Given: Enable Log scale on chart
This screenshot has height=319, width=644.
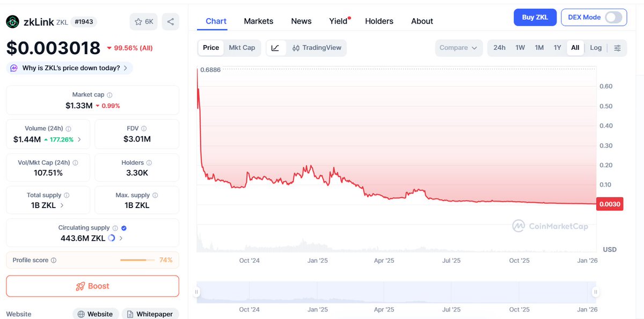Looking at the screenshot, I should click(596, 48).
